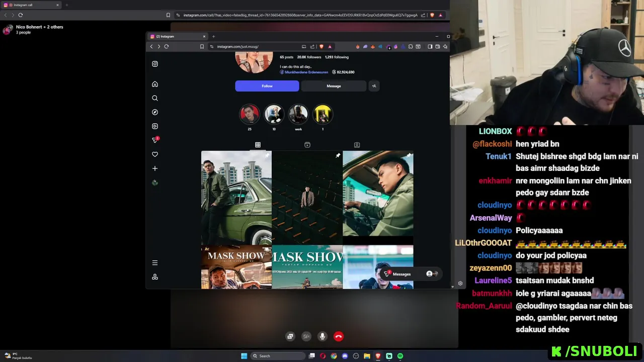Open the story highlight labeled werk
This screenshot has height=362, width=644.
tap(298, 114)
